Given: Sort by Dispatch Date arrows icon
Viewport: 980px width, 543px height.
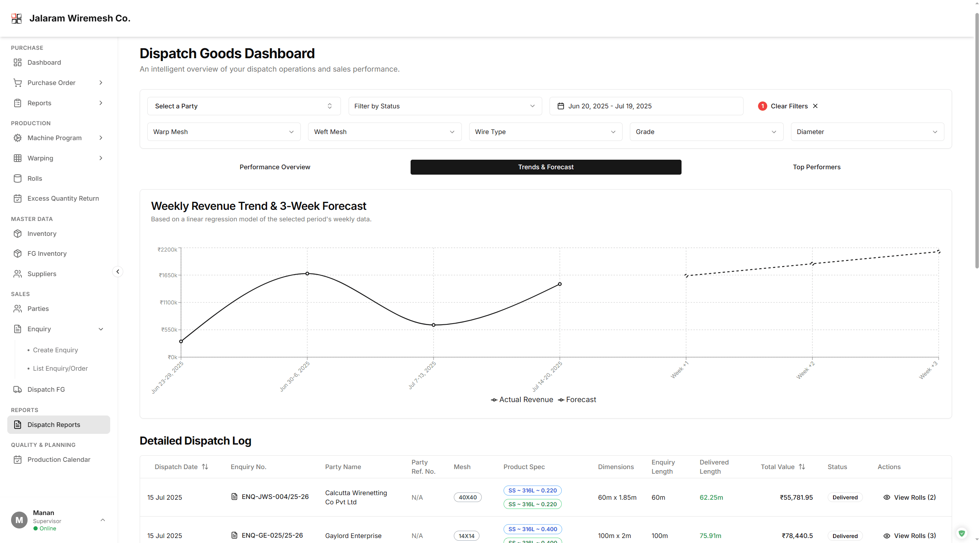Looking at the screenshot, I should [205, 467].
